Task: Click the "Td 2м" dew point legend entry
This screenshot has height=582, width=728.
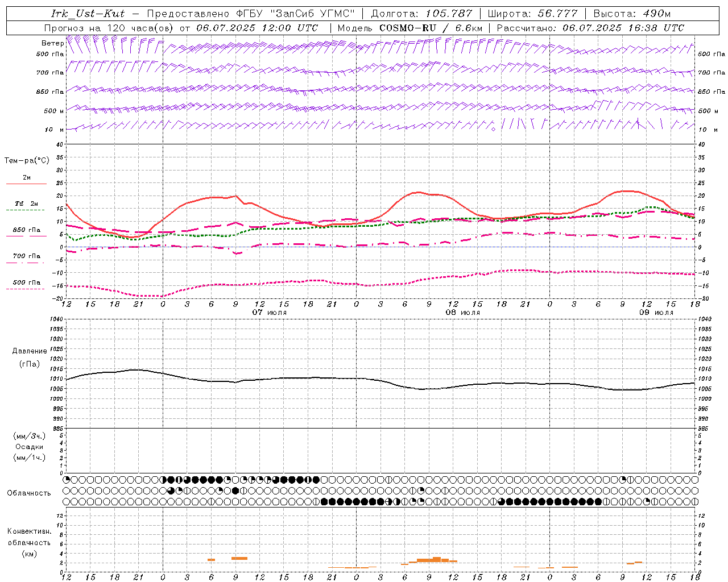Action: coord(27,203)
